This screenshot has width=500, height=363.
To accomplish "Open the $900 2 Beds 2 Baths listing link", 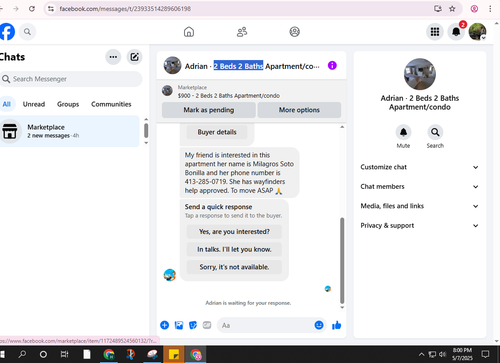I will tap(229, 96).
